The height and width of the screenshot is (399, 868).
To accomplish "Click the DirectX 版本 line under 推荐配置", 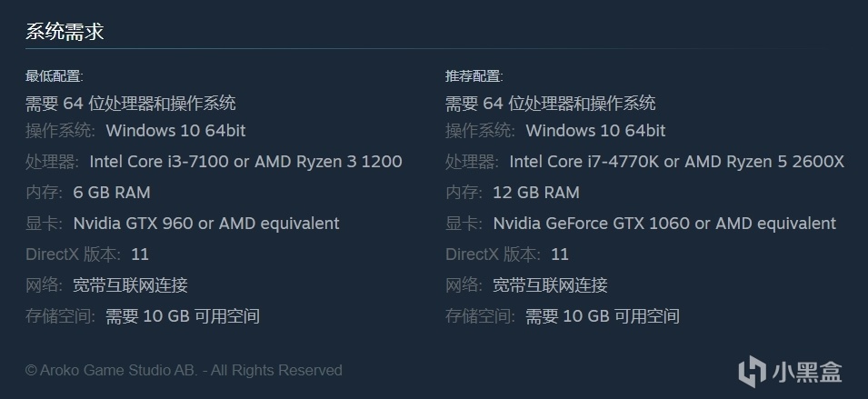I will (x=507, y=254).
